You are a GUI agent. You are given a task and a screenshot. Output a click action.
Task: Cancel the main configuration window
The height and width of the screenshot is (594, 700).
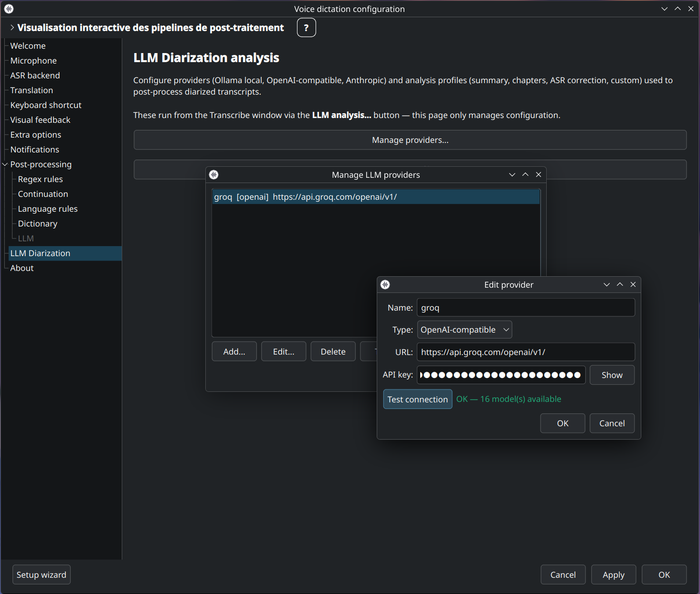tap(563, 575)
